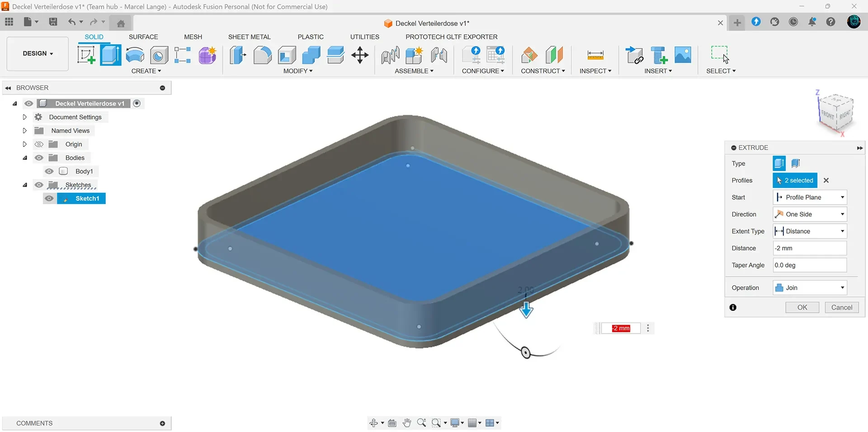Toggle visibility of Sketch1
Image resolution: width=868 pixels, height=432 pixels.
[x=49, y=198]
